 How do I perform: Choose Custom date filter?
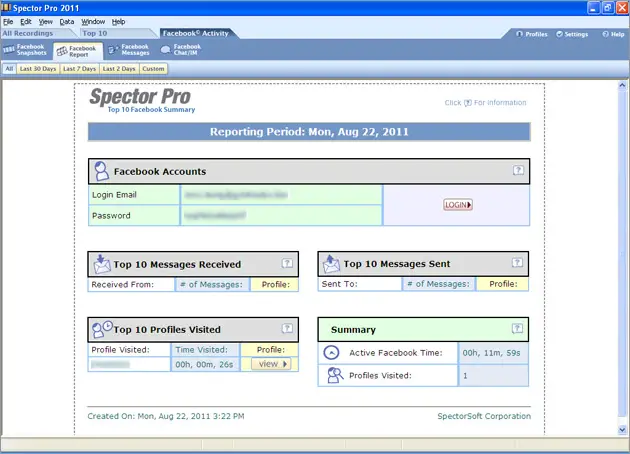[x=153, y=69]
